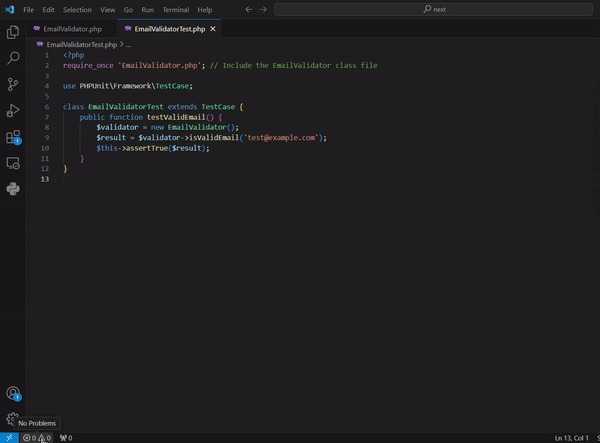Click PHPUnit\Framework\TestCase on line 4
600x443 pixels.
134,86
